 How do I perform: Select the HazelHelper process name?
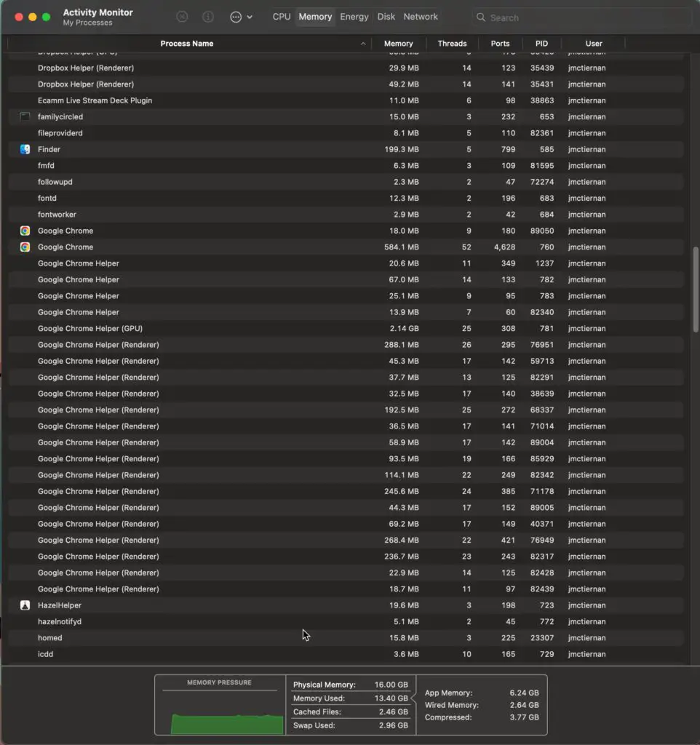(60, 605)
